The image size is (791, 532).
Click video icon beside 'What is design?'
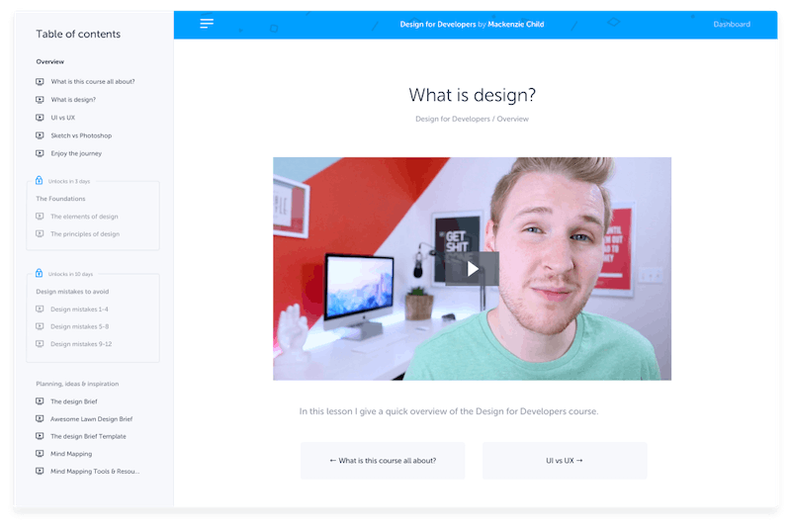[40, 100]
